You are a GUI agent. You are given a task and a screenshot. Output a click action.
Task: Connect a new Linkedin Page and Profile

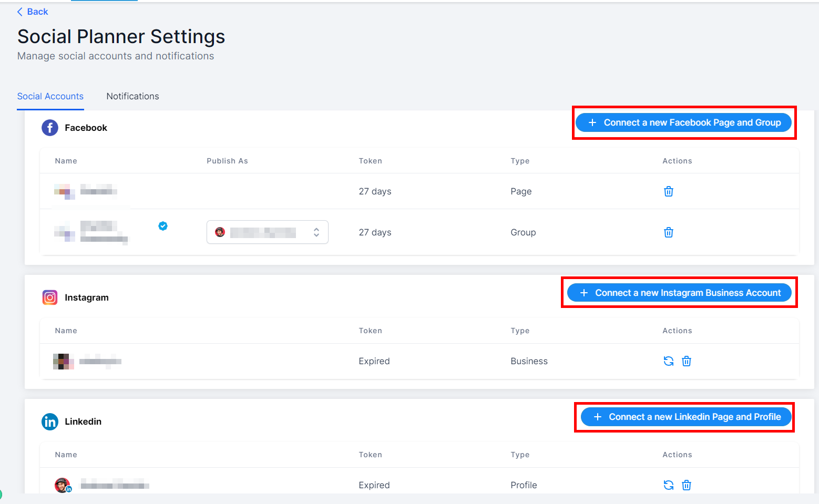pyautogui.click(x=685, y=417)
